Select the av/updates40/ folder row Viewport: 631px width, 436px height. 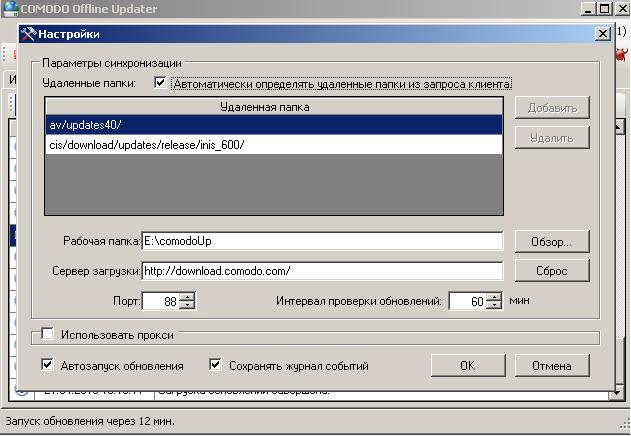[274, 125]
